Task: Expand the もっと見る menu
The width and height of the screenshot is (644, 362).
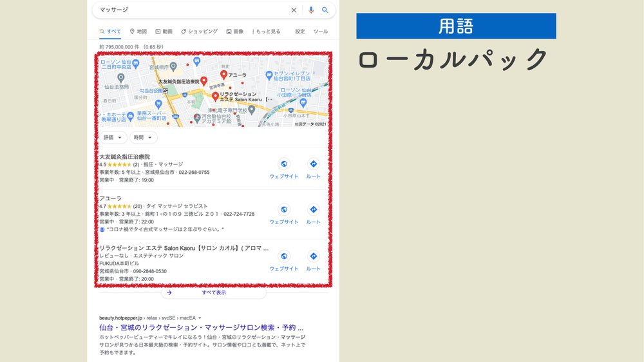Action: coord(266,31)
